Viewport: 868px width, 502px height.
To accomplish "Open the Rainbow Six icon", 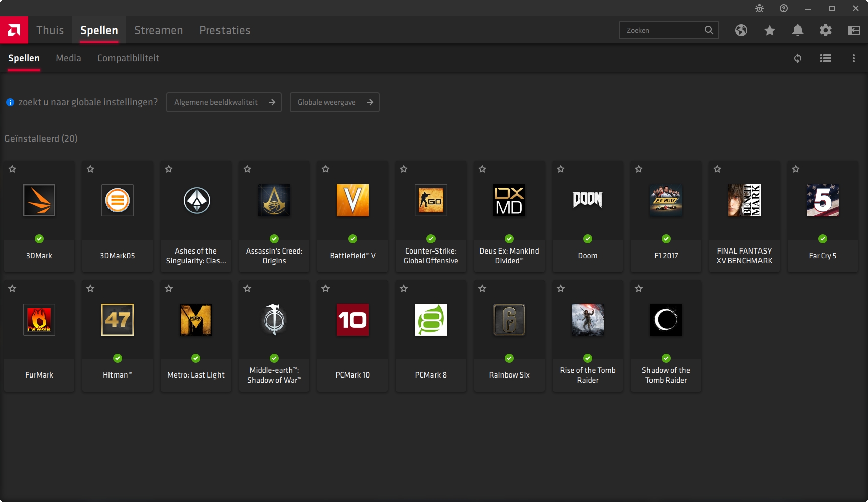I will tap(509, 320).
